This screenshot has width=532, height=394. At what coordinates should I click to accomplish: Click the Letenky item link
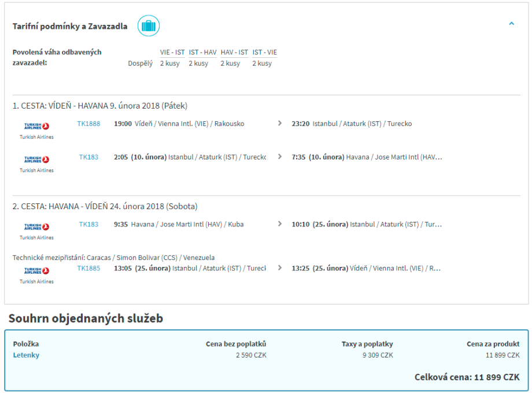(26, 355)
